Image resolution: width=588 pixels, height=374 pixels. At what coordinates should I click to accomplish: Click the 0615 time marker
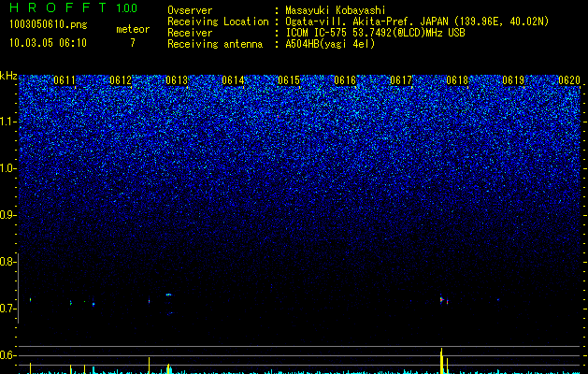click(289, 80)
